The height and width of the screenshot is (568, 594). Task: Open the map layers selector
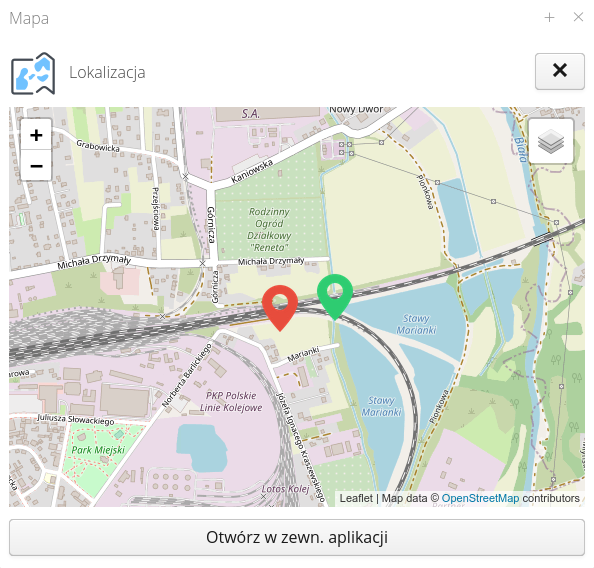coord(550,141)
